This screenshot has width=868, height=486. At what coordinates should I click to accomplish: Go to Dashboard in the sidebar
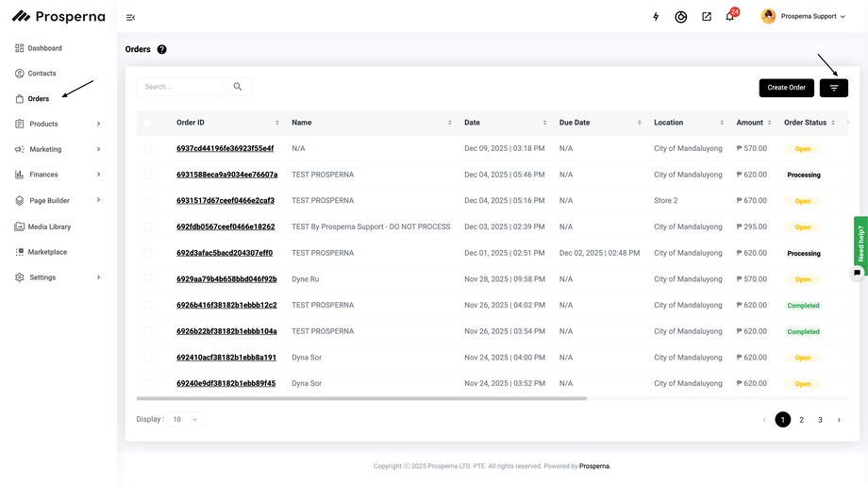pyautogui.click(x=44, y=48)
